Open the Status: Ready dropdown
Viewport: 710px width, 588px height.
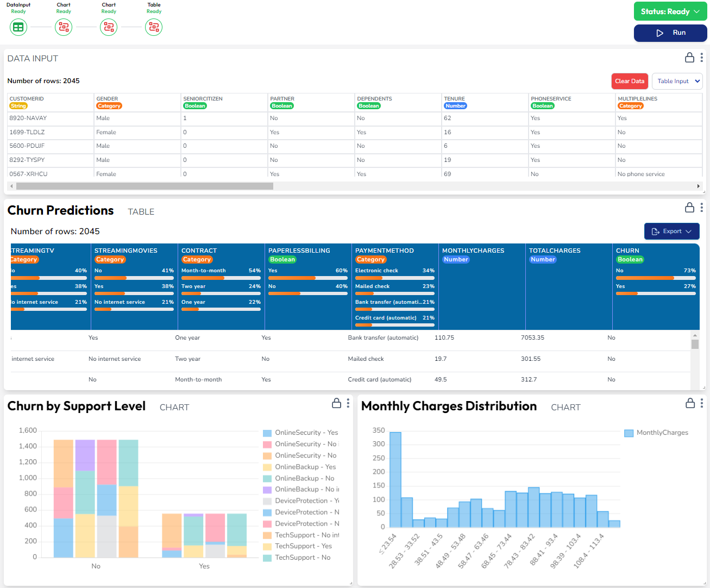click(670, 11)
